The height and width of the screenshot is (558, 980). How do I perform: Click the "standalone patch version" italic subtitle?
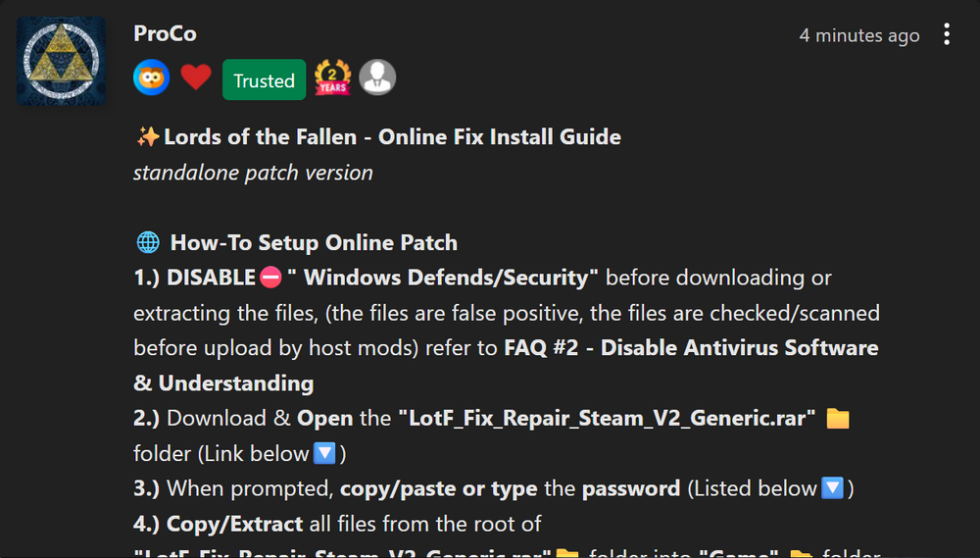[253, 173]
